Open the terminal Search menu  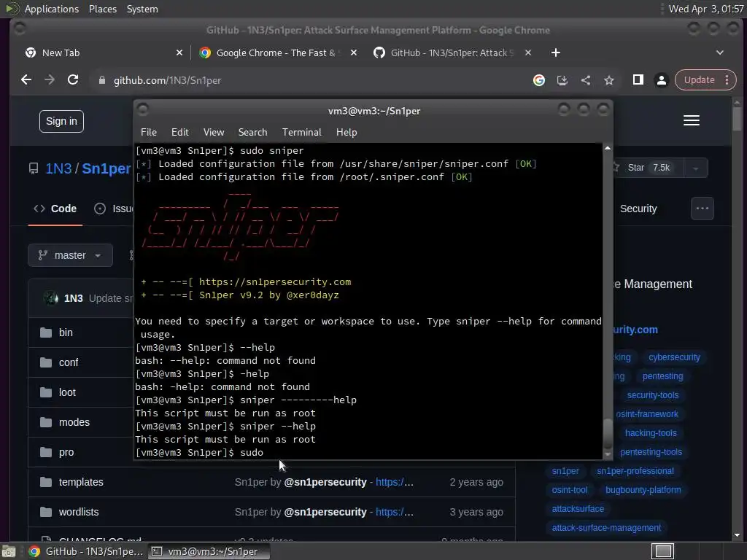pos(252,133)
